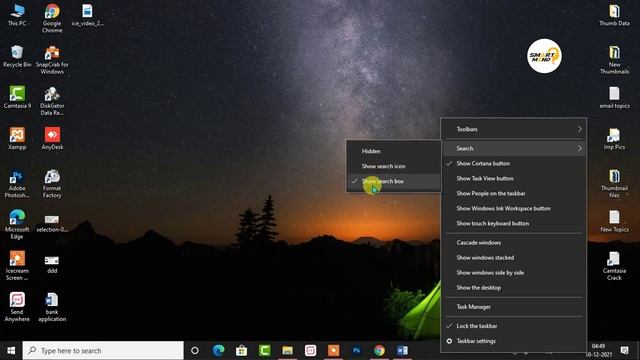Select the ice_video_2 file icon

click(x=87, y=16)
